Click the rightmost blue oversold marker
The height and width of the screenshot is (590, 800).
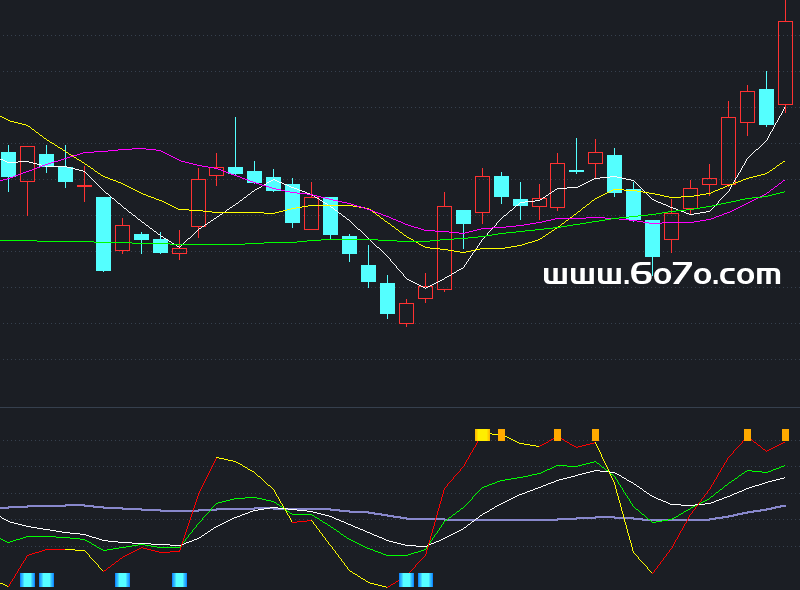425,580
